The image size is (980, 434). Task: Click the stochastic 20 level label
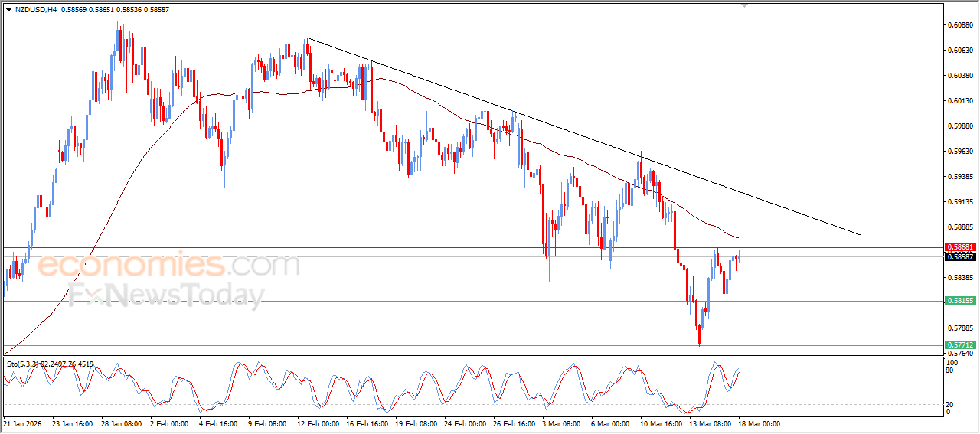(x=951, y=404)
